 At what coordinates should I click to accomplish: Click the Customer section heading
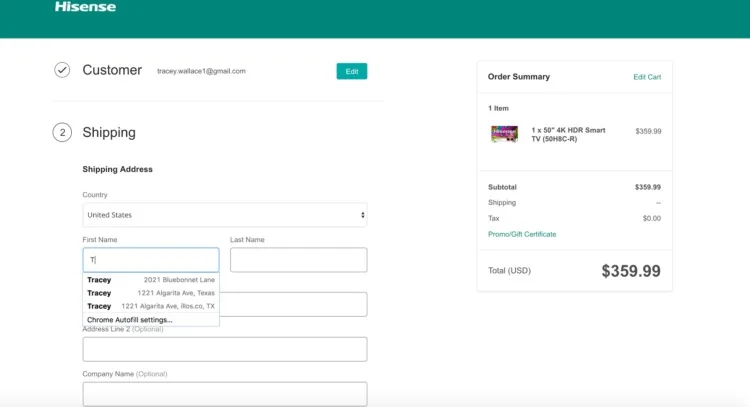pyautogui.click(x=112, y=70)
